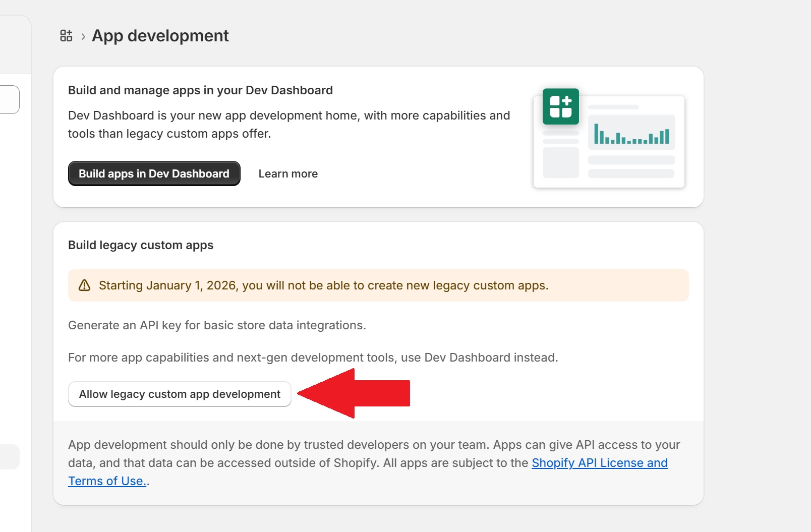The height and width of the screenshot is (532, 811).
Task: Click Build and manage apps heading
Action: click(x=200, y=90)
